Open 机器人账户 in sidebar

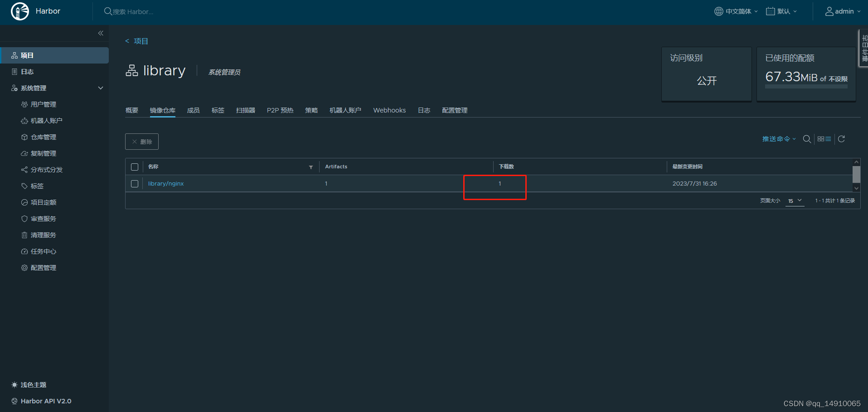tap(47, 121)
